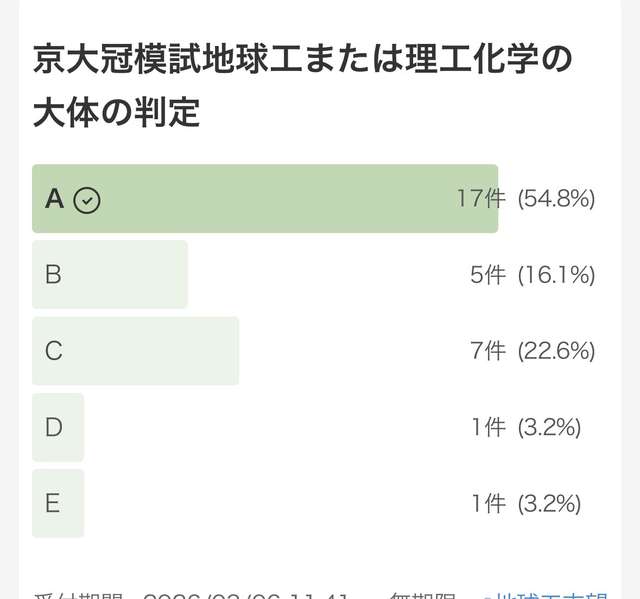Choose the option D bar

click(x=58, y=427)
